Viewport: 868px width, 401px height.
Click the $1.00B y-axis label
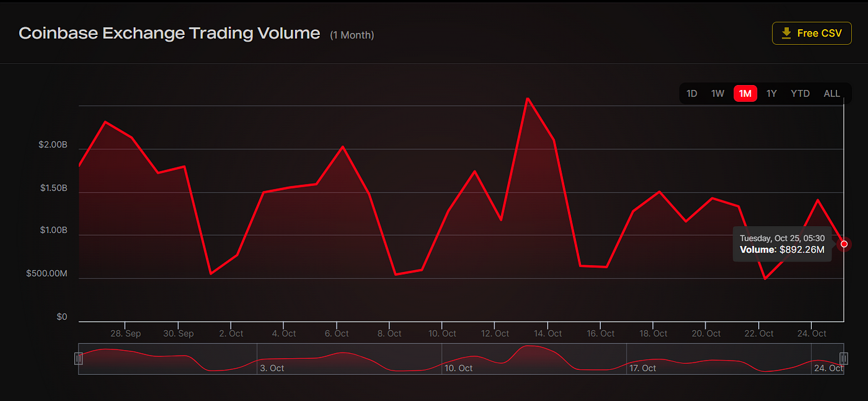pyautogui.click(x=53, y=230)
